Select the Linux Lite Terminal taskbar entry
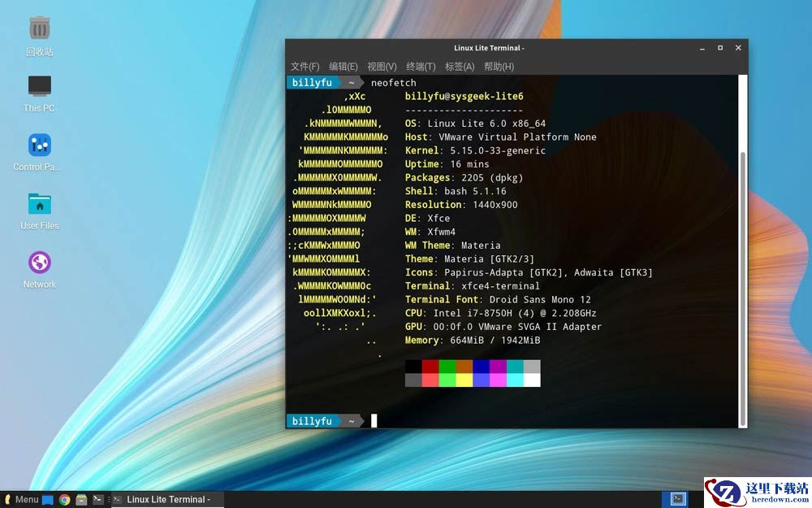The width and height of the screenshot is (812, 508). [168, 500]
